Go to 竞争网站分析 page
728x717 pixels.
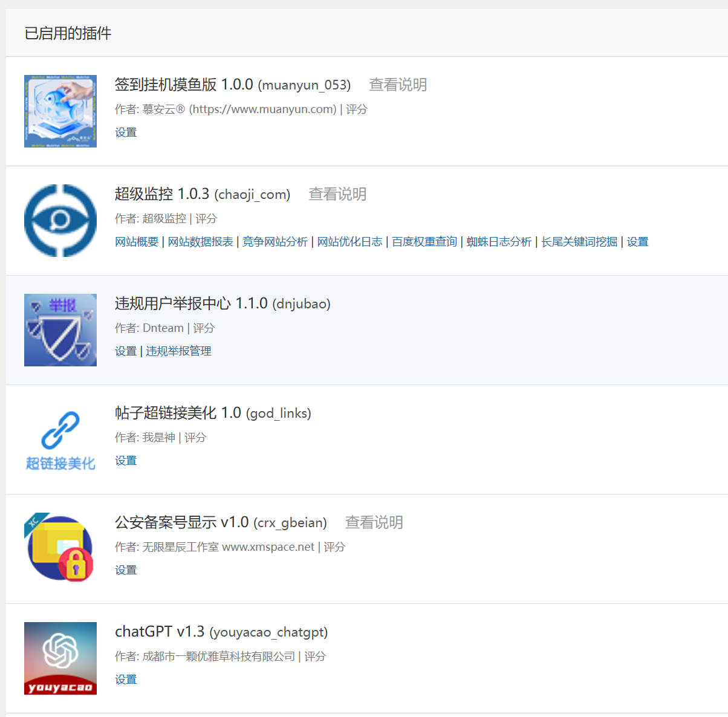pos(275,242)
